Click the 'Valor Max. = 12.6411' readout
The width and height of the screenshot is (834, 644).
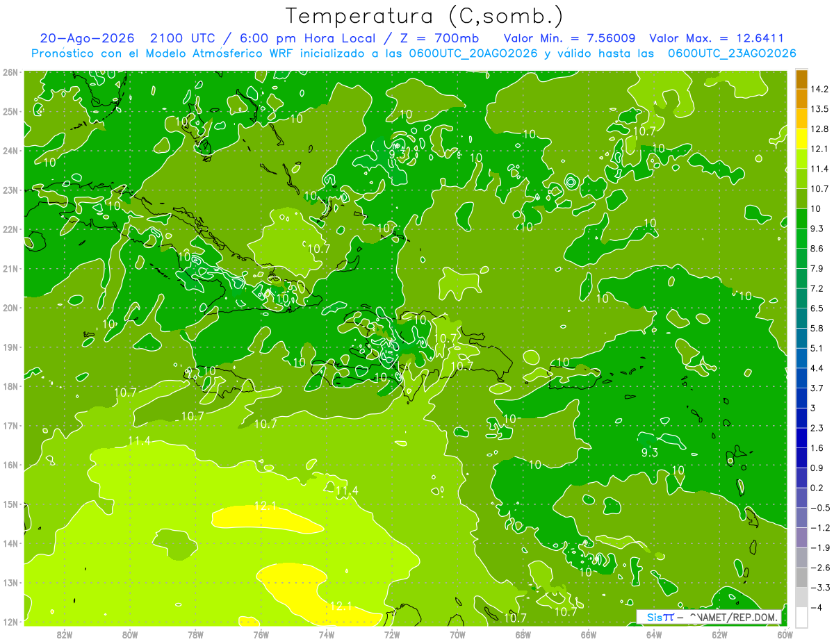[x=717, y=39]
